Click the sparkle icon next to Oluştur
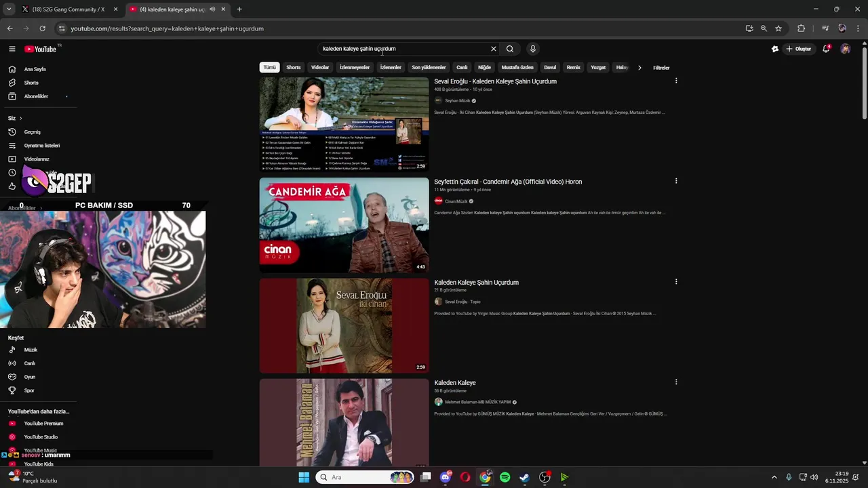 [x=775, y=49]
